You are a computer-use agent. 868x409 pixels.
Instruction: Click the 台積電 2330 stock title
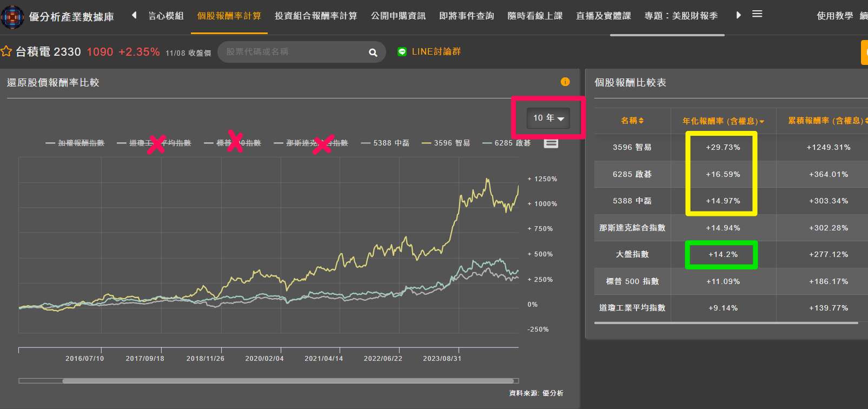click(48, 52)
